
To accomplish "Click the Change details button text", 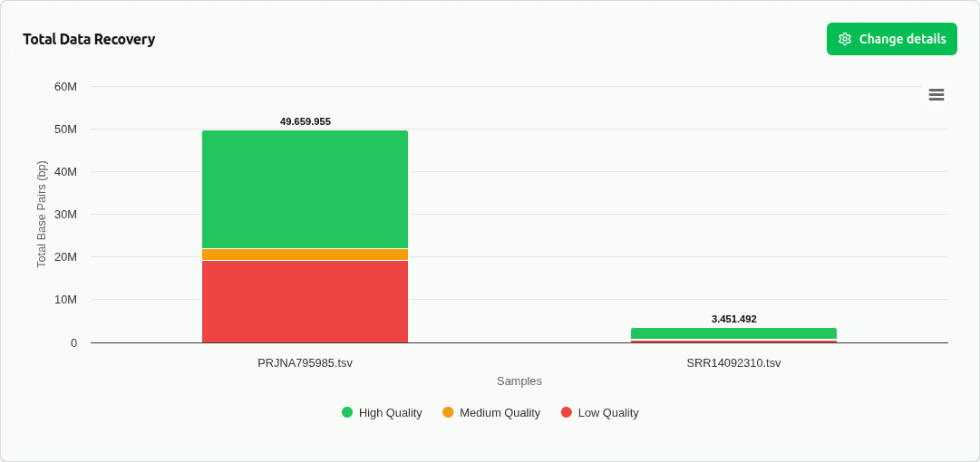I will (902, 39).
